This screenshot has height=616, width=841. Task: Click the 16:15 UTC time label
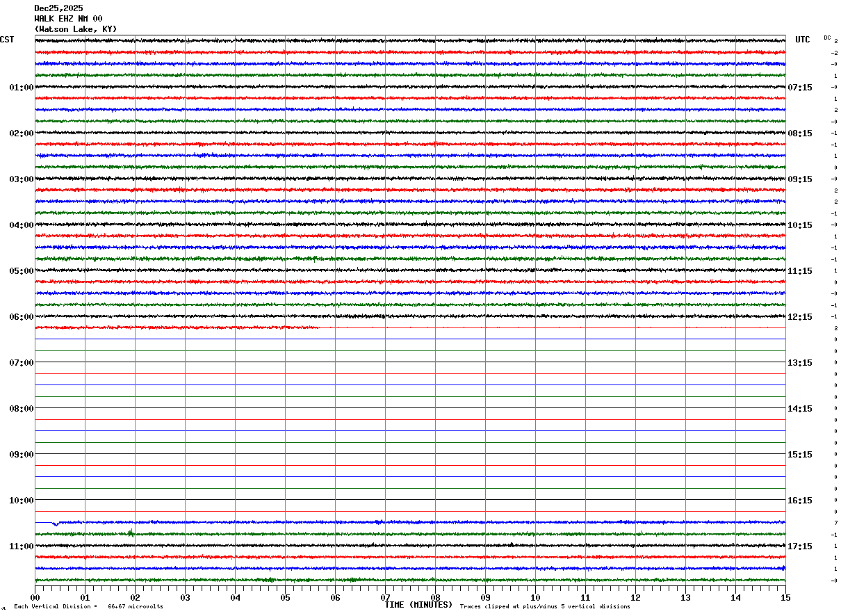[800, 501]
